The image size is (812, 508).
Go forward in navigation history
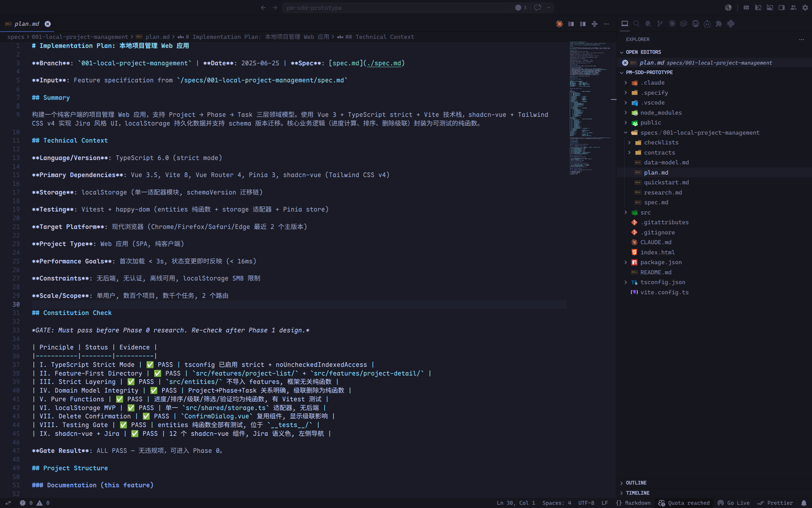tap(275, 8)
